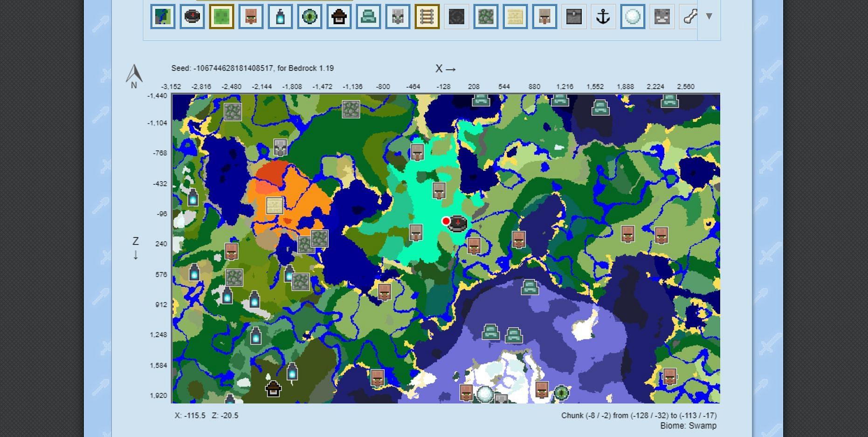Toggle the Ancient City lantern filter in the toolbar
Screen dimensions: 868x437
[280, 17]
